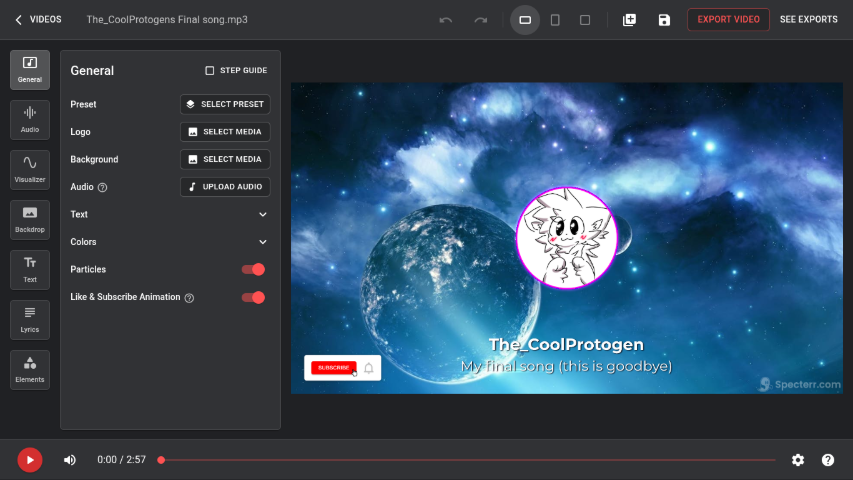Select the landscape aspect ratio icon
Screen dimensions: 853x480
(x=525, y=20)
